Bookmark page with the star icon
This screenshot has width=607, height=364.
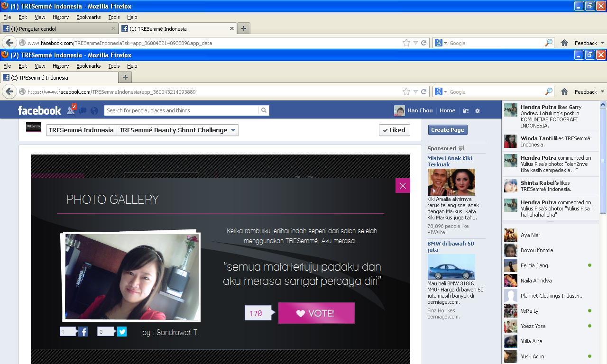(406, 92)
